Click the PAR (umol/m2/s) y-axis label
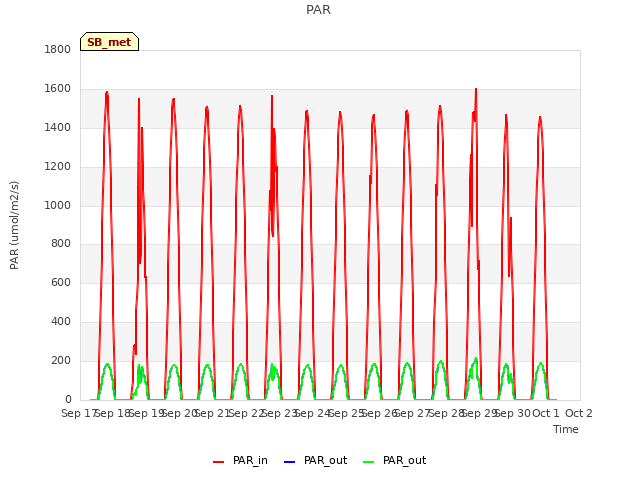The image size is (640, 480). pos(14,225)
